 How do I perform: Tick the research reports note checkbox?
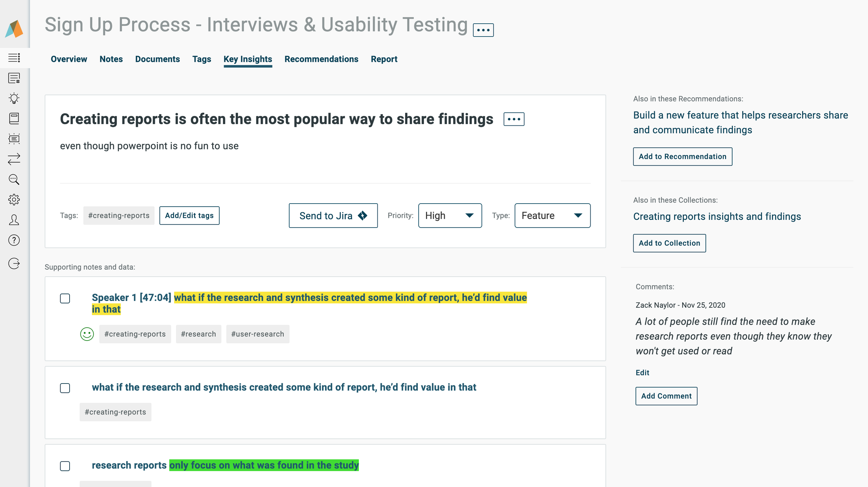pyautogui.click(x=65, y=466)
